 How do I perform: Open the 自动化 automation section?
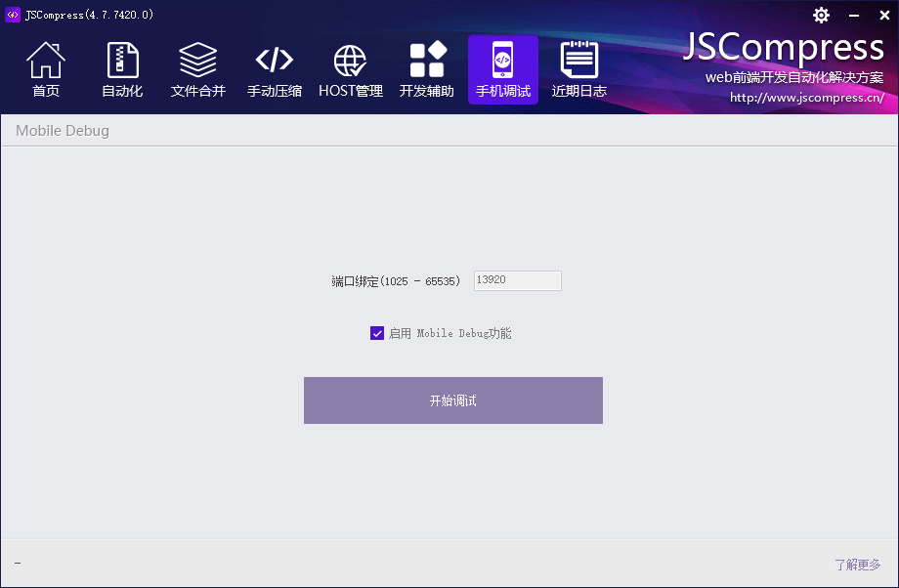tap(122, 69)
